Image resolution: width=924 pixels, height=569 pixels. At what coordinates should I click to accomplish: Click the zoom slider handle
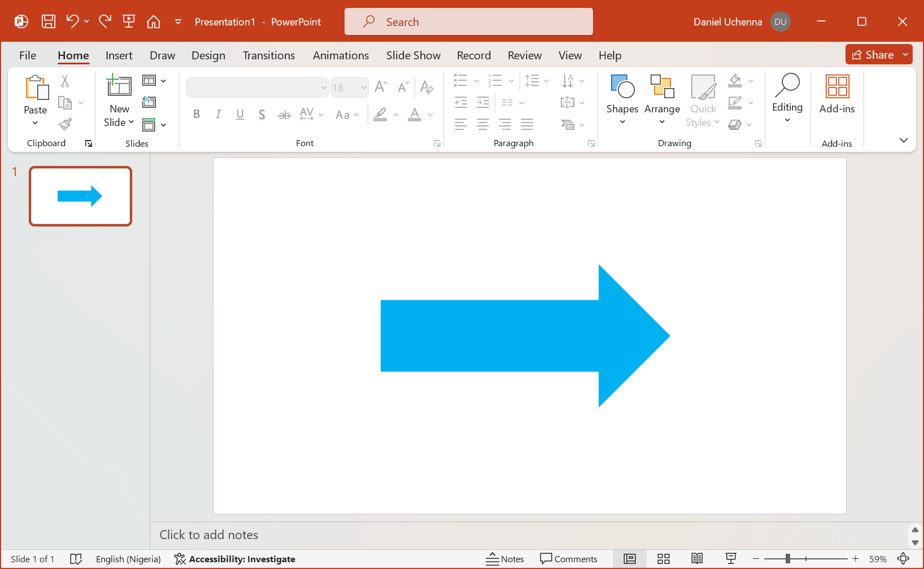(787, 559)
